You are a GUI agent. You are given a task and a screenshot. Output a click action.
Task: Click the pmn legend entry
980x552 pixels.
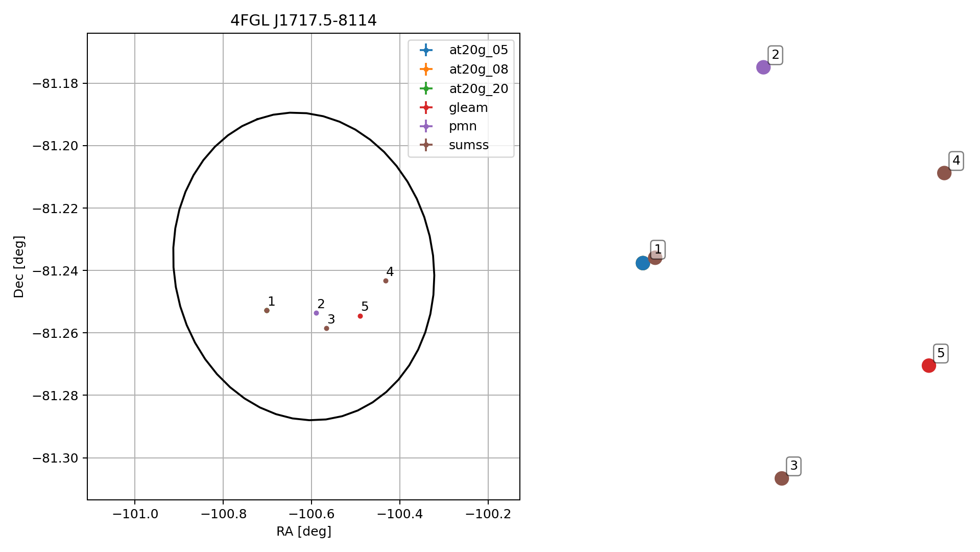click(447, 126)
